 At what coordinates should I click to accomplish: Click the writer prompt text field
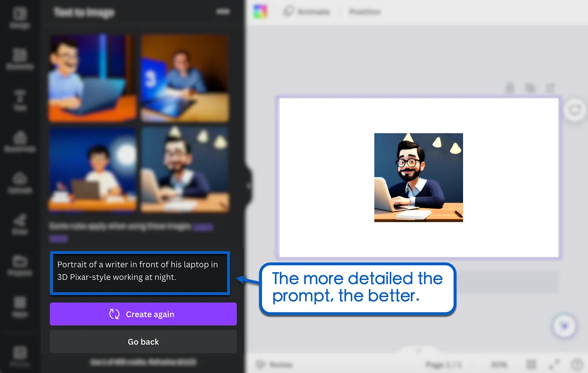point(140,273)
